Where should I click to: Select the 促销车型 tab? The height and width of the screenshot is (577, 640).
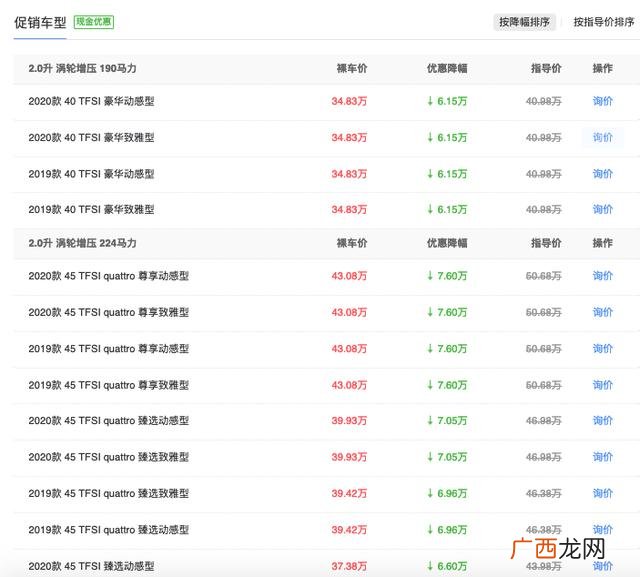(x=40, y=22)
